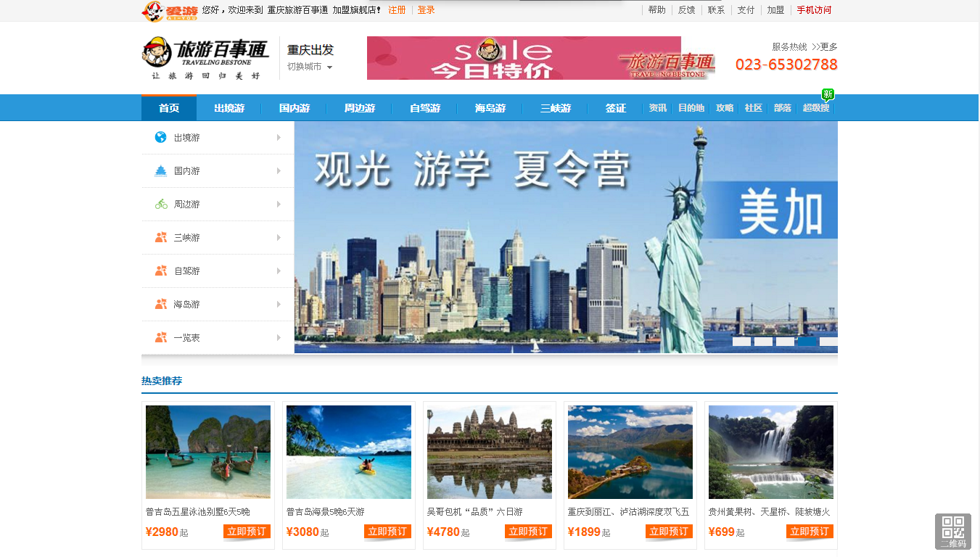Click the 热卖推荐 section heading

162,381
